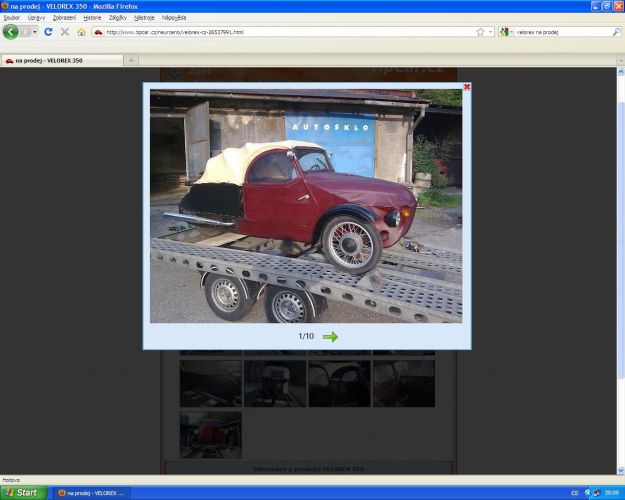Open the navigation history dropdown arrow
625x500 pixels.
35,32
